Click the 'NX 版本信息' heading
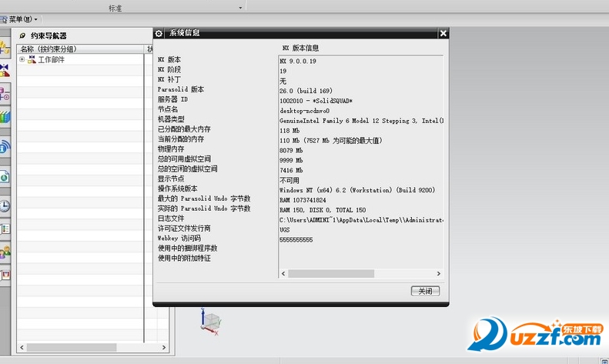 pyautogui.click(x=300, y=48)
